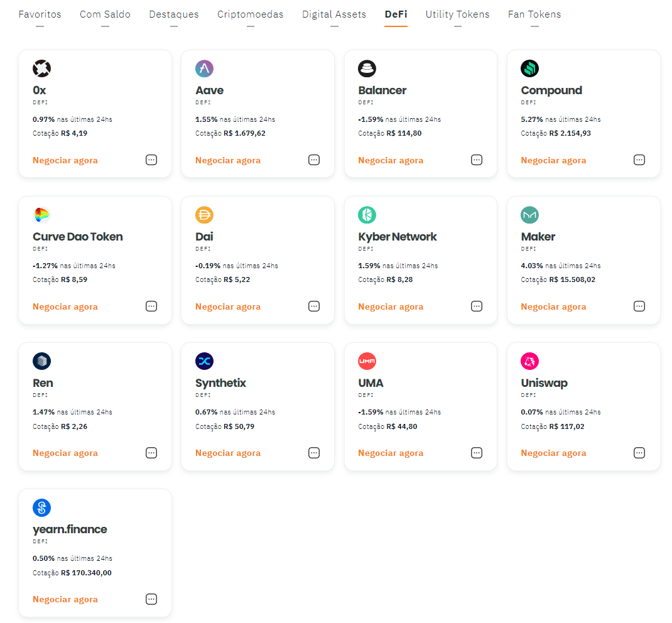
Task: Click the Ren coin logo icon
Action: (41, 360)
